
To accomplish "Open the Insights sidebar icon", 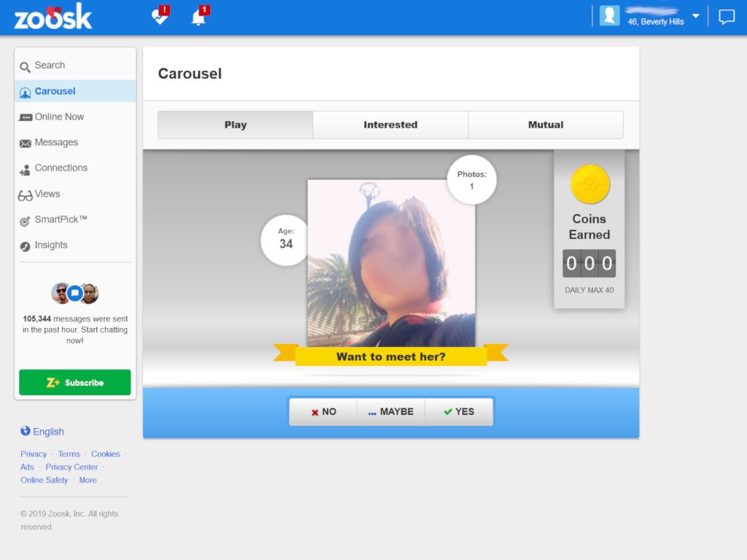I will [24, 245].
